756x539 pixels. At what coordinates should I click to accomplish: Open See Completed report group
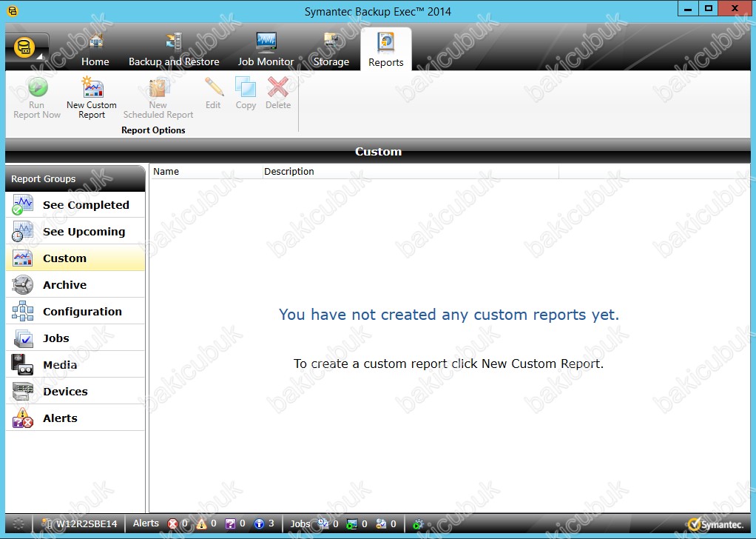(x=75, y=204)
